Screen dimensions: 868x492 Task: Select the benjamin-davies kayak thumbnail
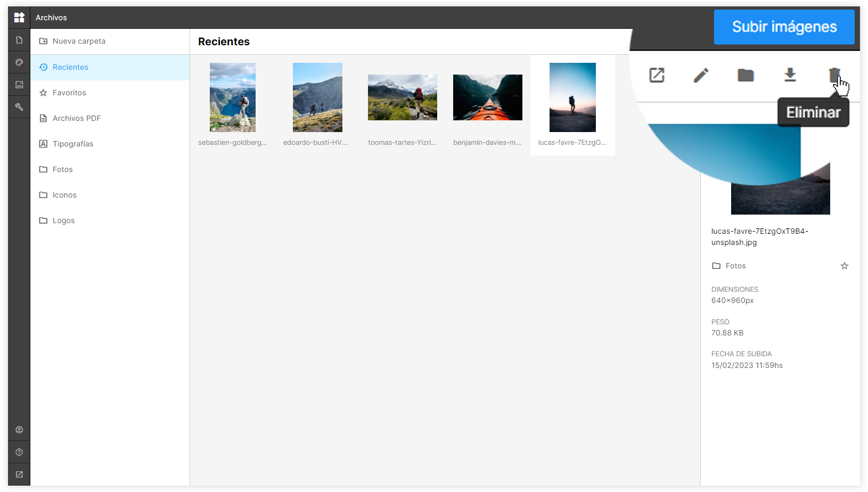click(x=488, y=97)
